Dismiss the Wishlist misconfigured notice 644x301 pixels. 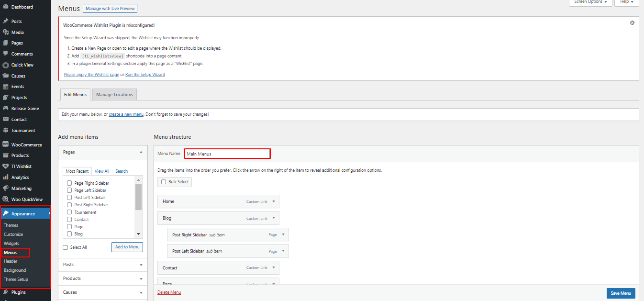click(x=632, y=23)
